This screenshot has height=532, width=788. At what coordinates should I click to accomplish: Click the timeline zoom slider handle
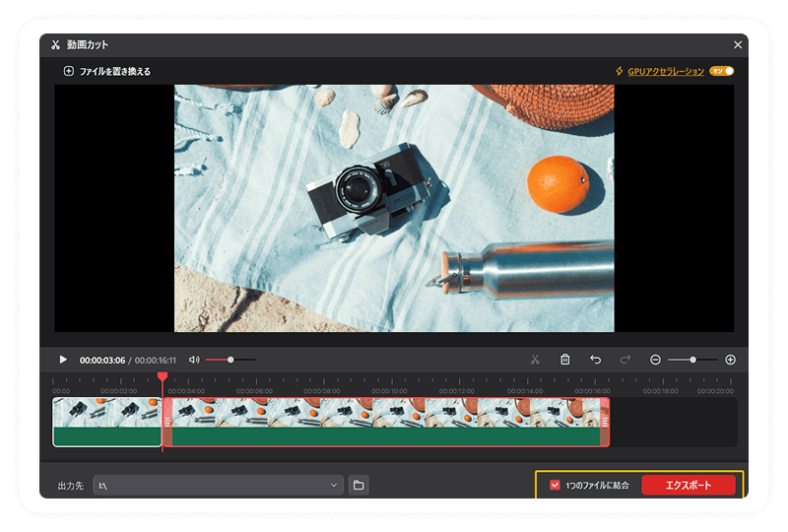pos(692,360)
